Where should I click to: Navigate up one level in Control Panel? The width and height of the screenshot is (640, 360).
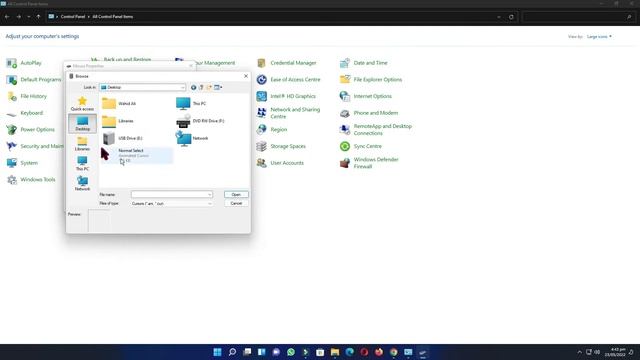pos(38,17)
